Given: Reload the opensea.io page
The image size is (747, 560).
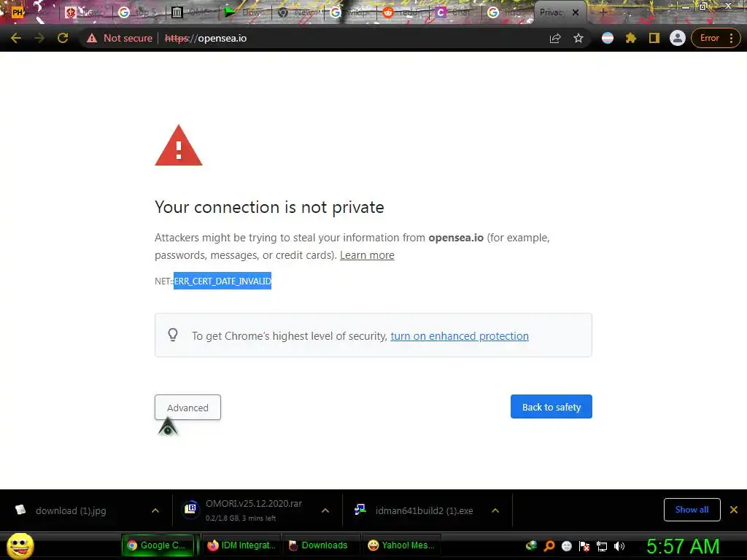Looking at the screenshot, I should 63,38.
